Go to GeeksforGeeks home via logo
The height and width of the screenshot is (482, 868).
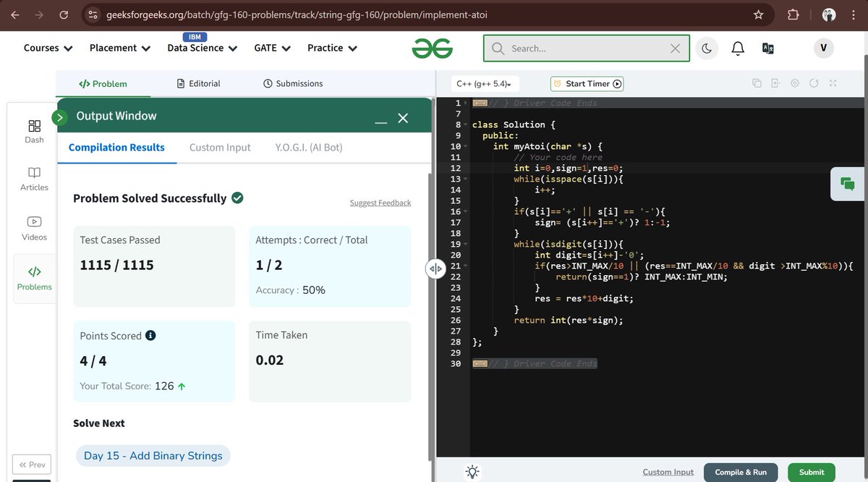pyautogui.click(x=433, y=48)
